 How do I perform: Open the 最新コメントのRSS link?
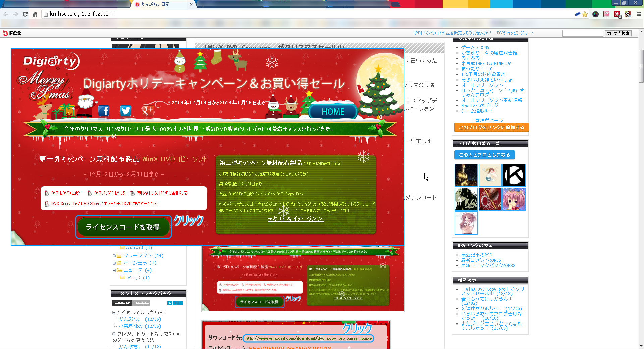(x=481, y=260)
